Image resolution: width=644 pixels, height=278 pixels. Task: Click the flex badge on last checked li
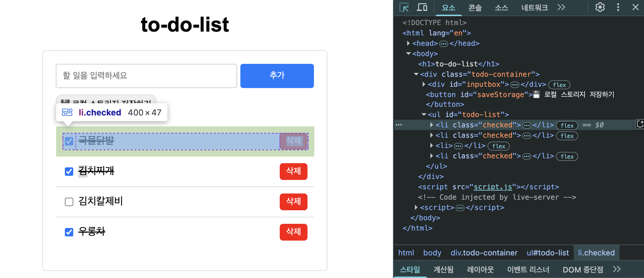click(567, 156)
